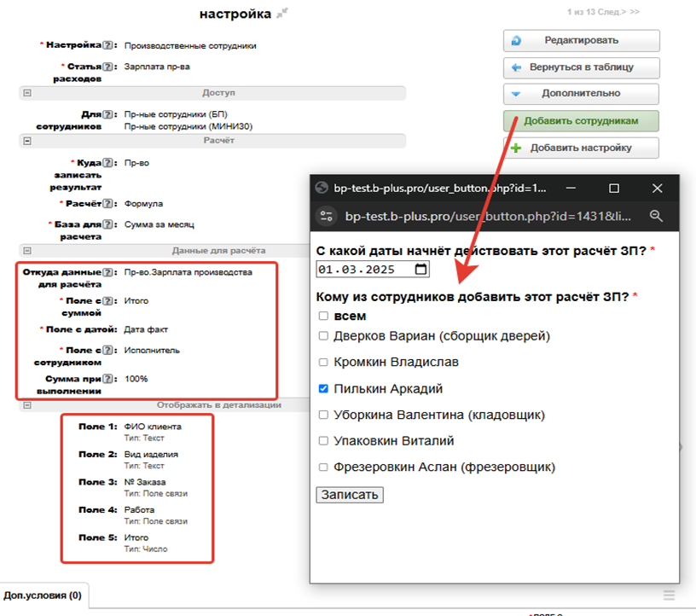Click the pin icon beside the настройка title
This screenshot has width=696, height=616.
tap(282, 13)
